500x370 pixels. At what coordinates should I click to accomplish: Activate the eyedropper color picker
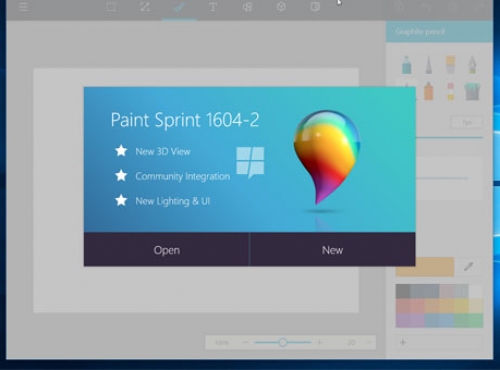click(468, 266)
